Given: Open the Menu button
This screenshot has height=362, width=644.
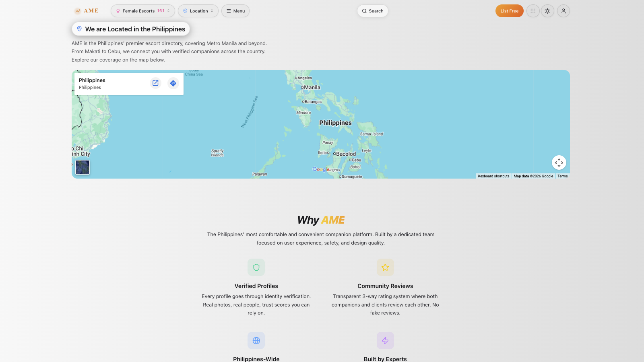Looking at the screenshot, I should point(235,11).
